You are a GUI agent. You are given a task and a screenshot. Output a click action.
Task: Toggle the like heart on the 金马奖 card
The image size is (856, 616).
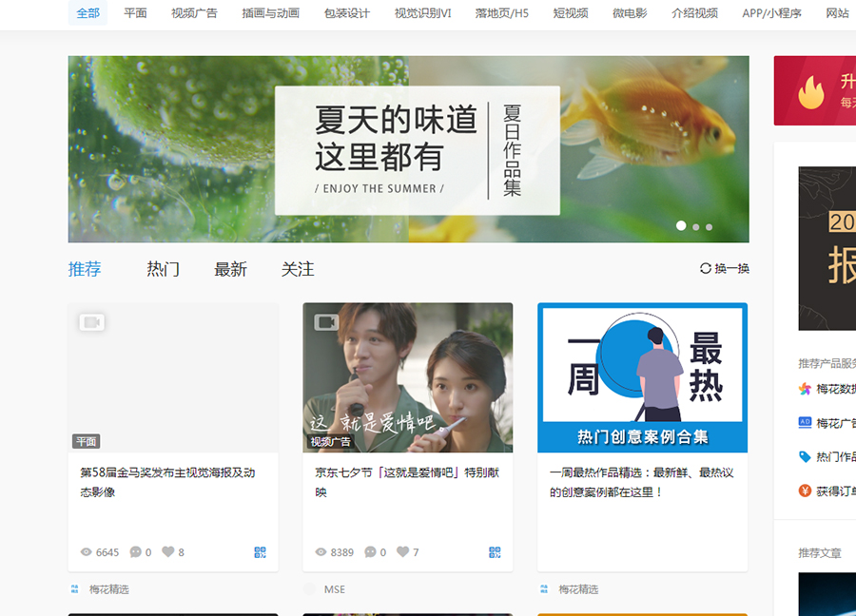point(165,551)
